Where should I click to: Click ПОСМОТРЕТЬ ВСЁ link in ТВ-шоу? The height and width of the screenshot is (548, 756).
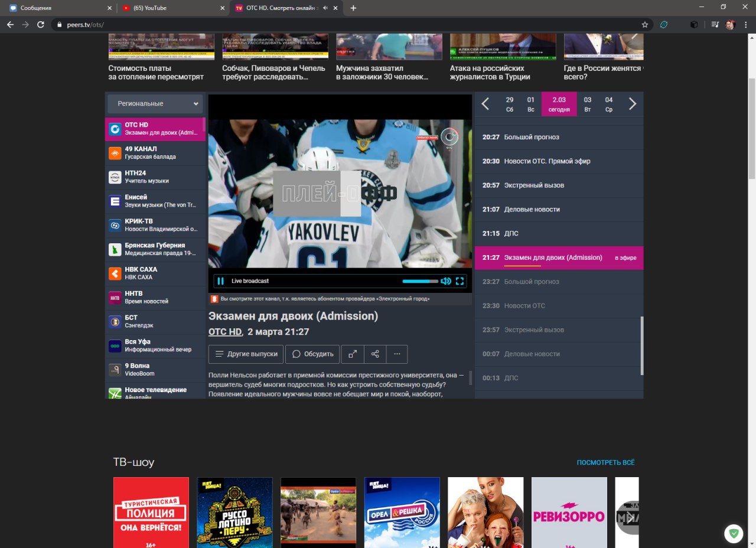click(x=605, y=462)
